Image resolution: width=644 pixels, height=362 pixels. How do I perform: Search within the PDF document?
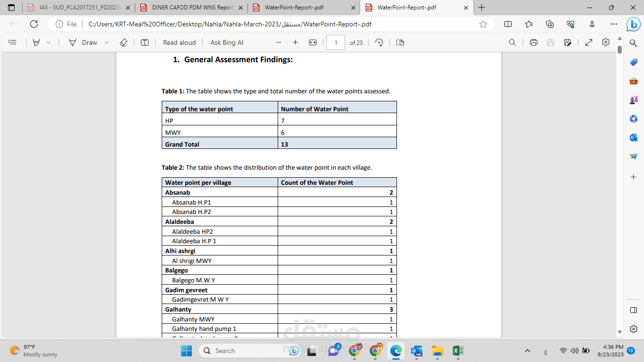pos(512,42)
